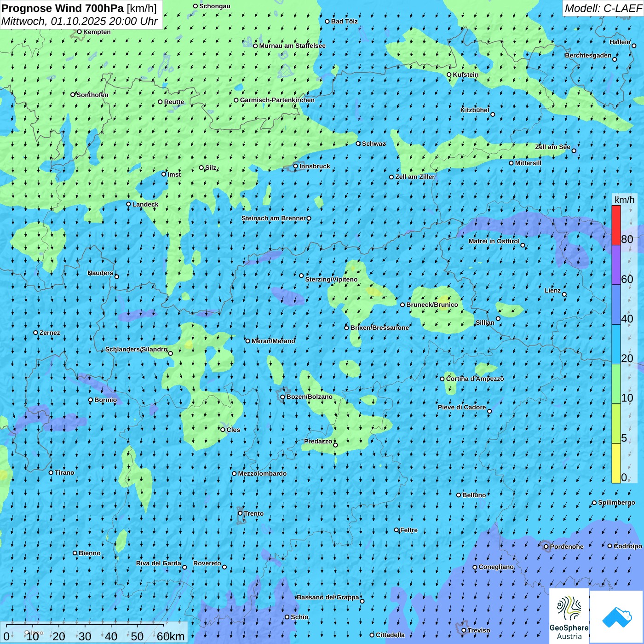Image resolution: width=644 pixels, height=644 pixels.
Task: Click the 'Cortina d'Ampezzo' label
Action: point(475,379)
